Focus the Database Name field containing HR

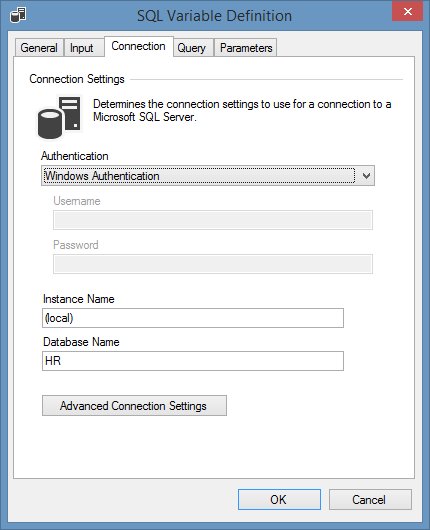click(x=193, y=361)
